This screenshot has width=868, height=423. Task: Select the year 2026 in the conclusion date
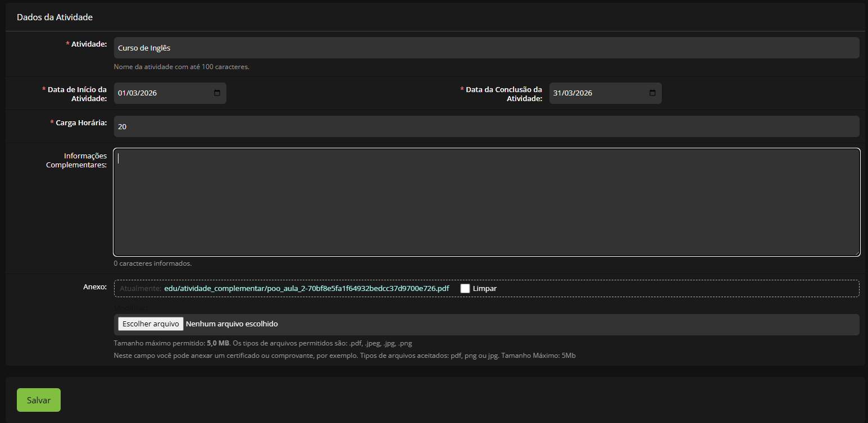tap(583, 93)
